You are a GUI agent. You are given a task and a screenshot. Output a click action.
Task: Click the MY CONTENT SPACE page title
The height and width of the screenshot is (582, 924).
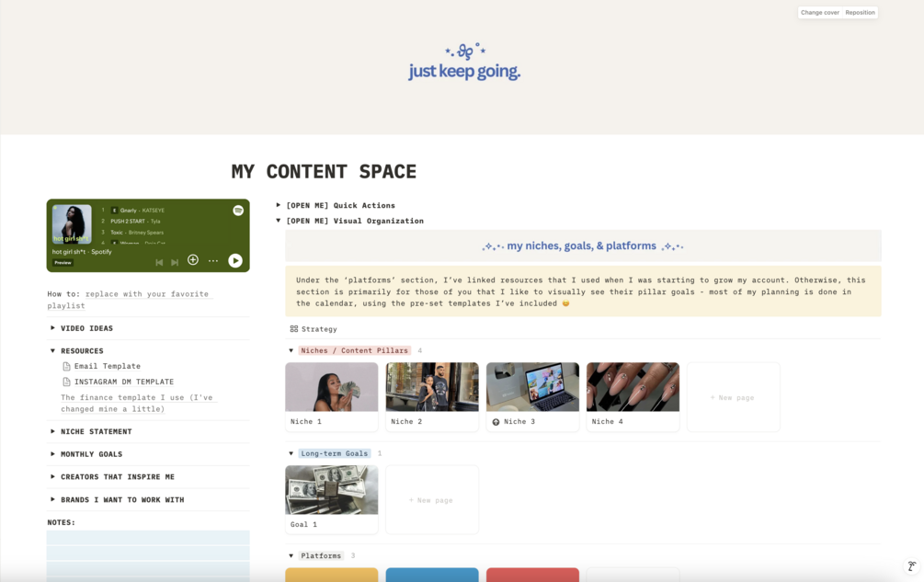click(x=324, y=171)
